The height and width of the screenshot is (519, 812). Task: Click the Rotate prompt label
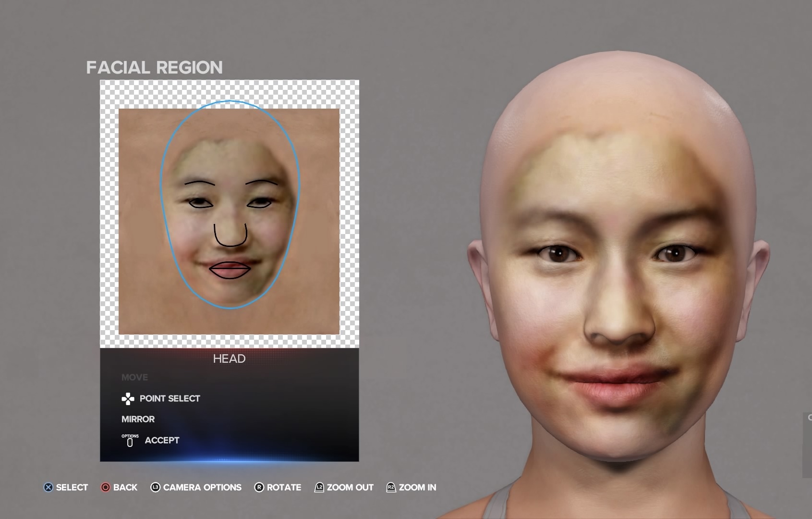point(284,487)
